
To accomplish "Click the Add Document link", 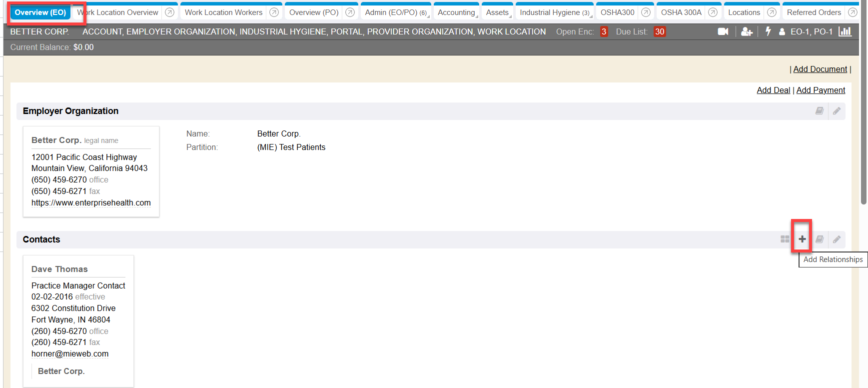I will tap(820, 69).
